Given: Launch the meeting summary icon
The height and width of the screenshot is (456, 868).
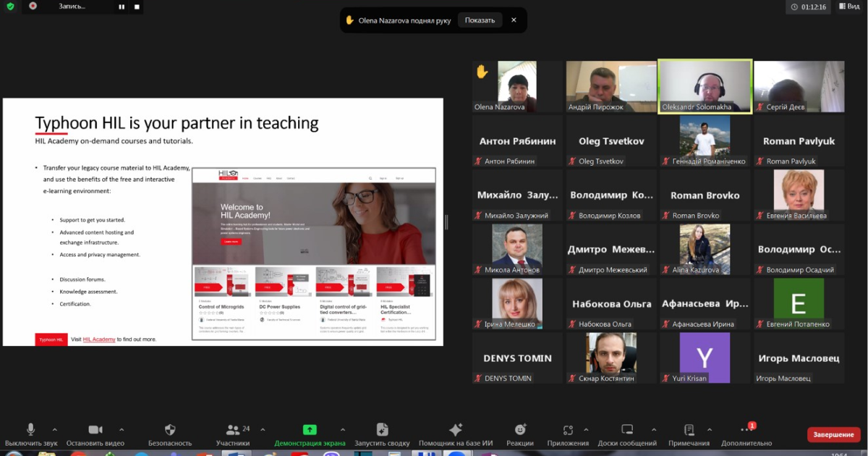Looking at the screenshot, I should tap(383, 430).
